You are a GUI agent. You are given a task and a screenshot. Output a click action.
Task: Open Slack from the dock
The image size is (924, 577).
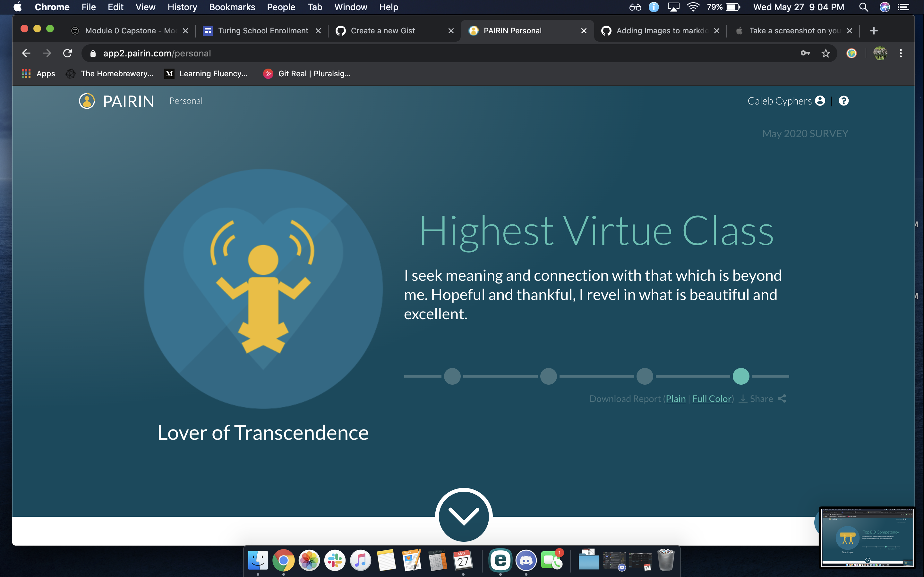click(x=335, y=561)
